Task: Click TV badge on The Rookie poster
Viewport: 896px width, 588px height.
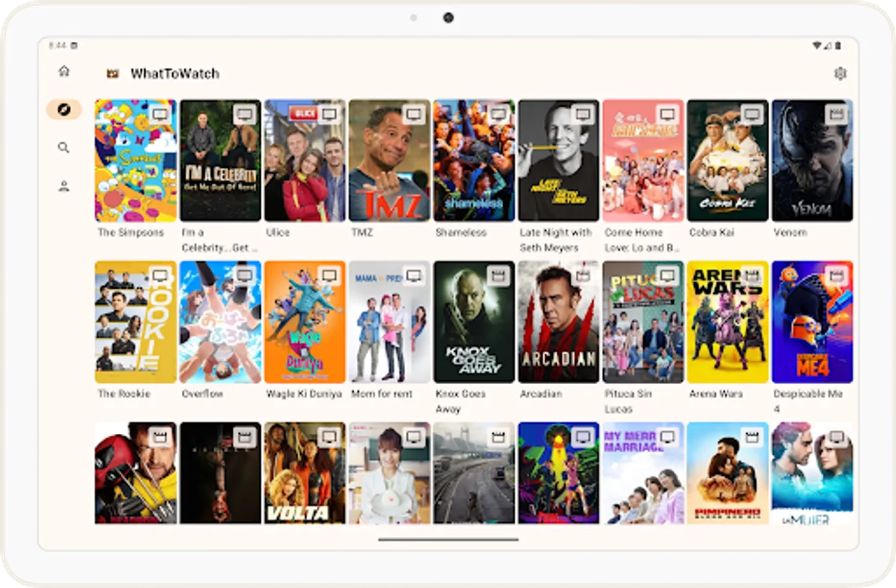Action: [160, 276]
